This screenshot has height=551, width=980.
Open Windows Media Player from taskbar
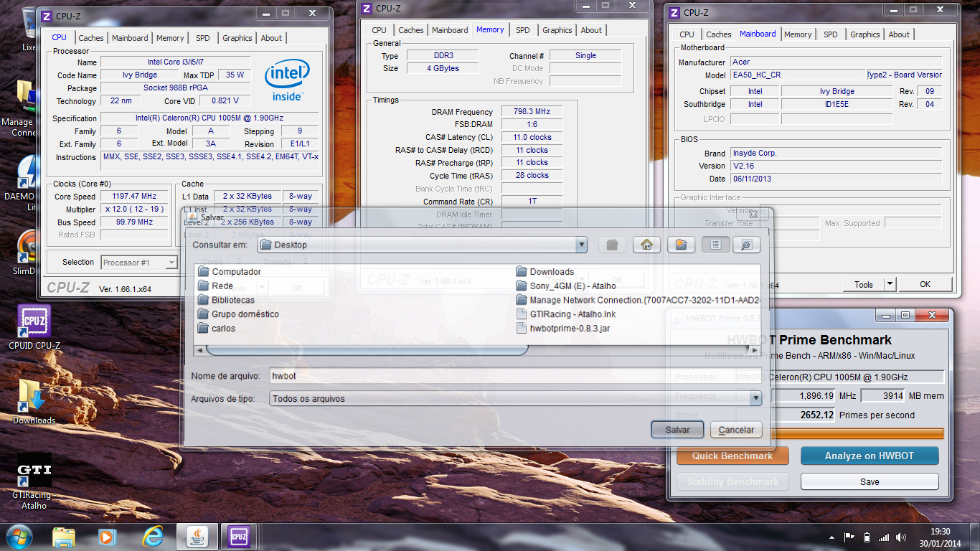point(106,536)
